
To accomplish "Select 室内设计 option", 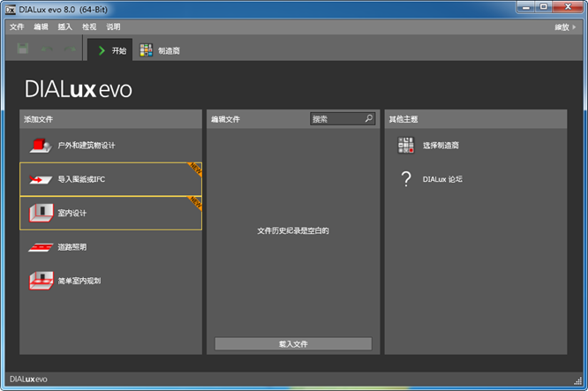I will pos(110,213).
